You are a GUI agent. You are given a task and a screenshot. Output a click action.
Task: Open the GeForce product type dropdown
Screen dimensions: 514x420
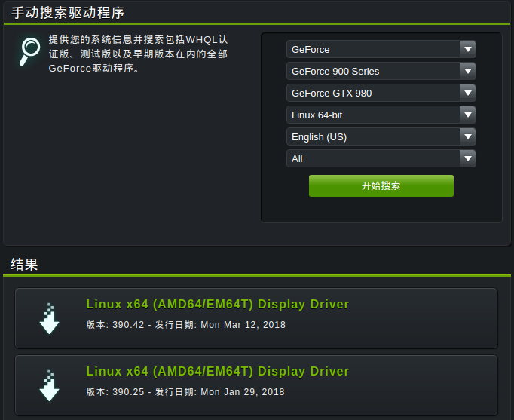coord(381,49)
